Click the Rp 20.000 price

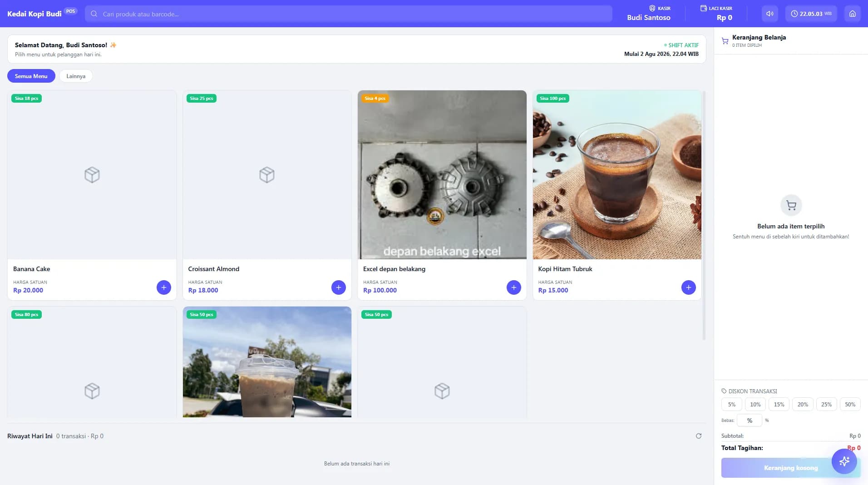click(28, 290)
